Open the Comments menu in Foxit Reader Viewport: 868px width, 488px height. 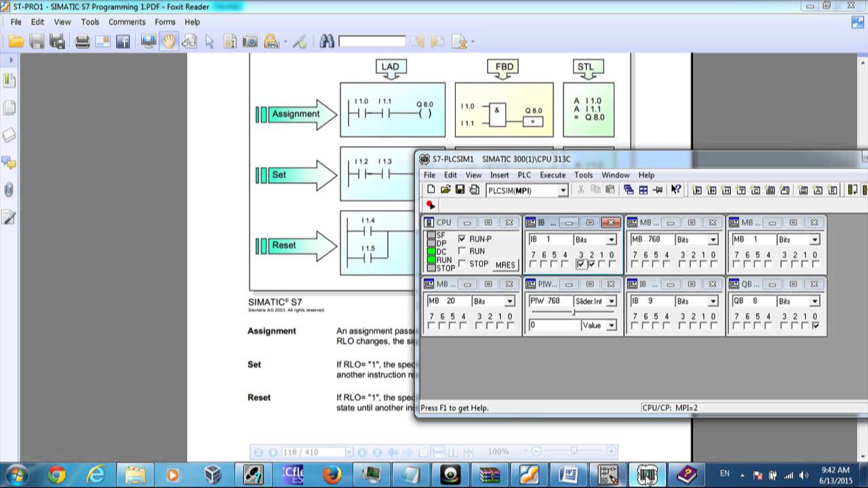[x=127, y=22]
